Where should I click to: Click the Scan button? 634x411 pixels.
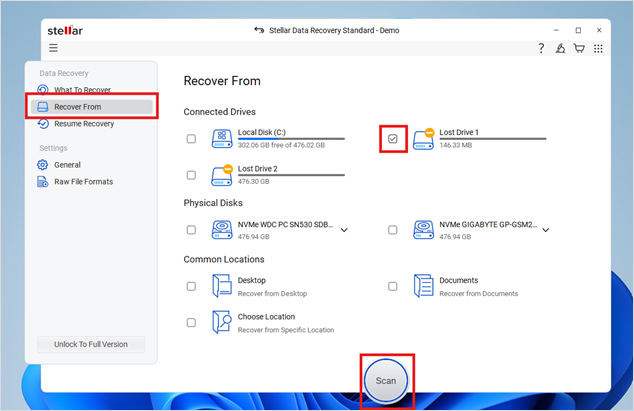tap(386, 381)
